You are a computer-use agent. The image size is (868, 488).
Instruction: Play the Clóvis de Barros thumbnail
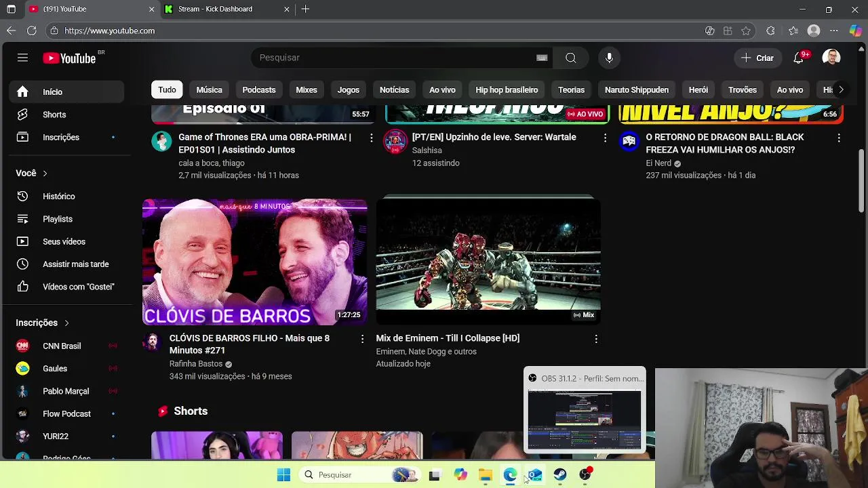(255, 262)
